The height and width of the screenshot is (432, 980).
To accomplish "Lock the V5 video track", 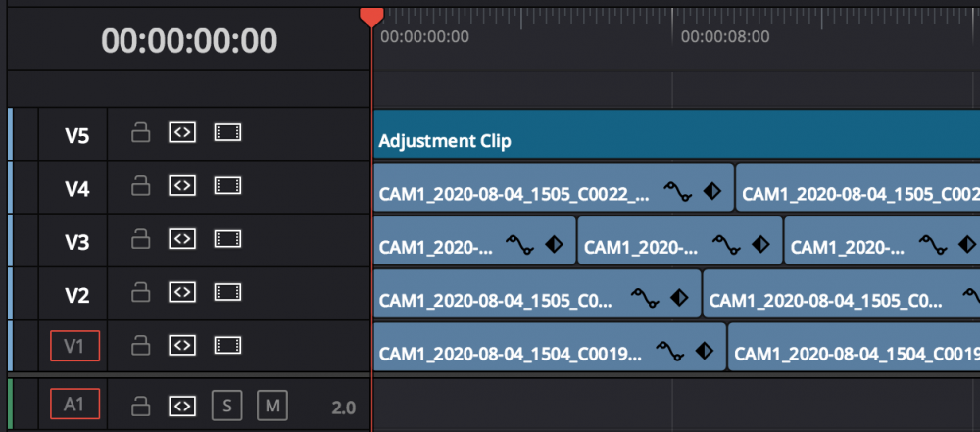I will point(140,133).
